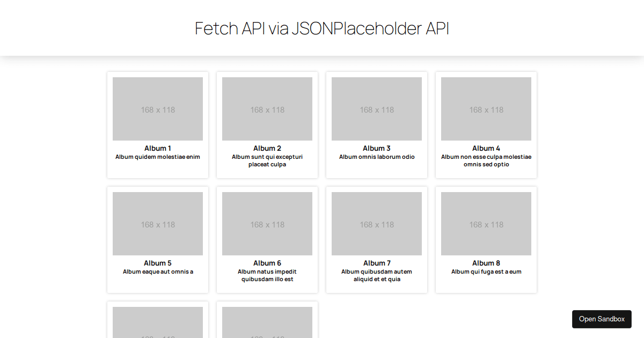Select the Album 3 placeholder thumbnail
644x338 pixels.
[x=376, y=108]
